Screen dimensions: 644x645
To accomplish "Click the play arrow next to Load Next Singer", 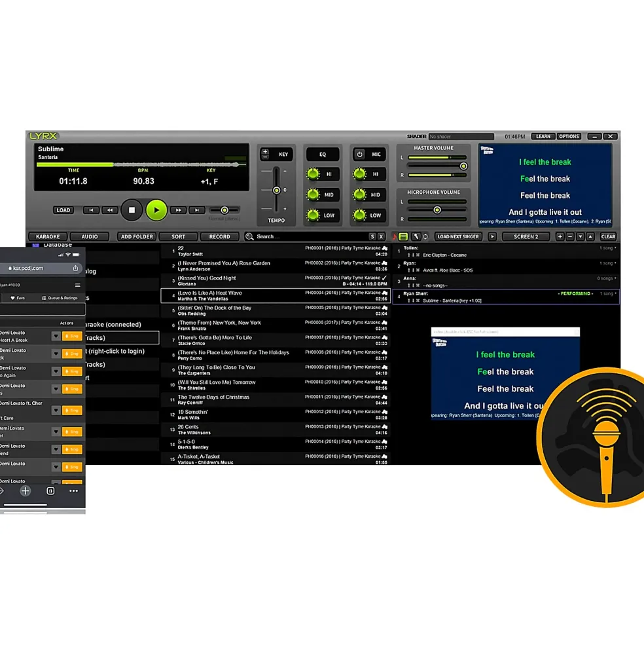I will tap(492, 236).
